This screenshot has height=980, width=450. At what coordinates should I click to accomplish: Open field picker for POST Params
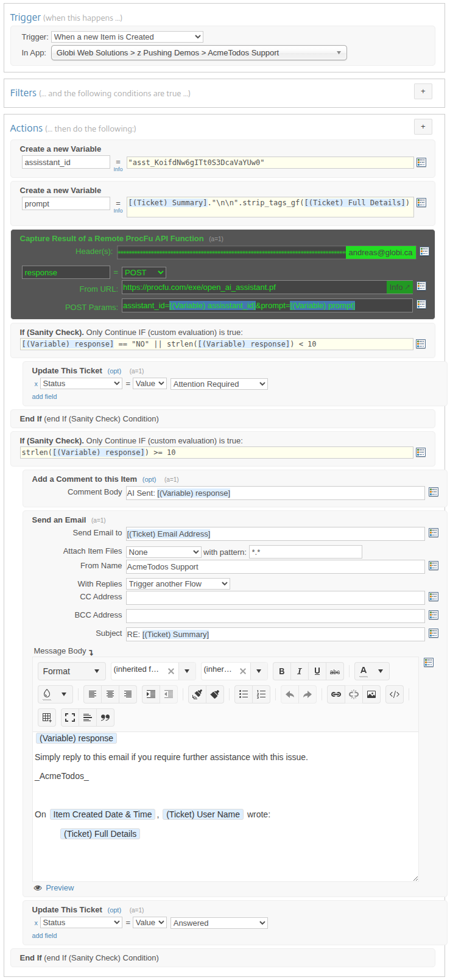pyautogui.click(x=421, y=305)
